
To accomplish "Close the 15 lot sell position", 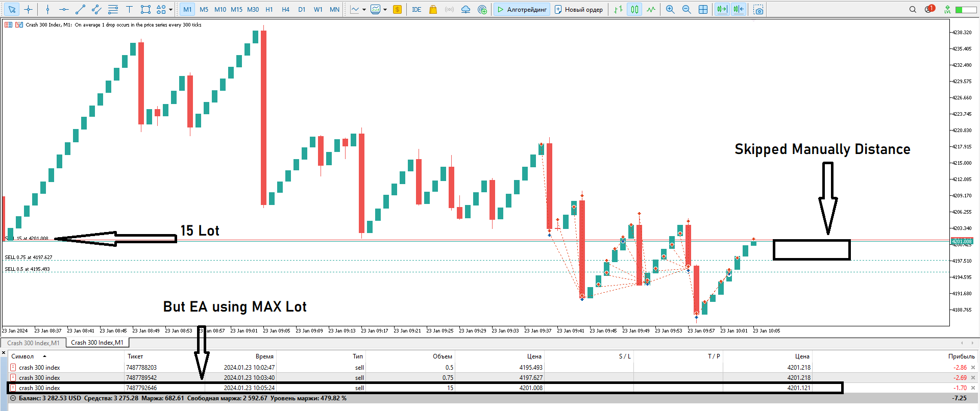I will pyautogui.click(x=973, y=388).
